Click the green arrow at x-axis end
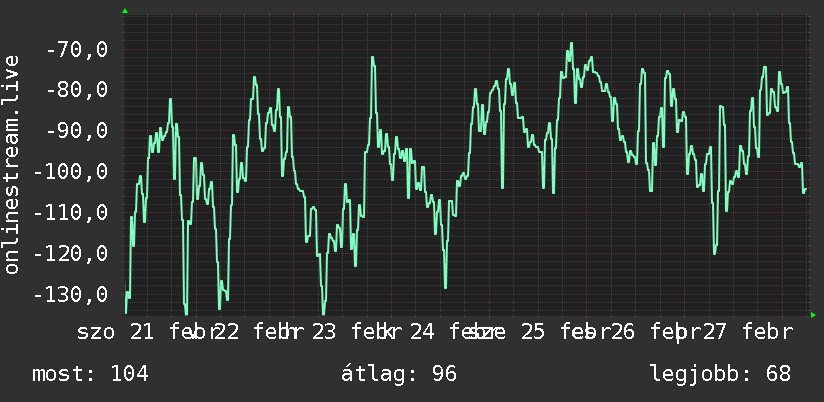Viewport: 824px width, 402px height. coord(813,315)
